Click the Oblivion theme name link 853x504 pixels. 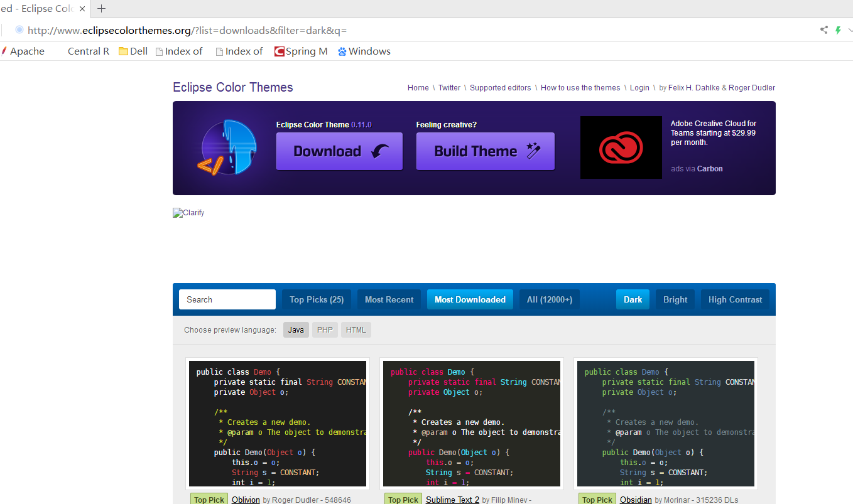246,500
